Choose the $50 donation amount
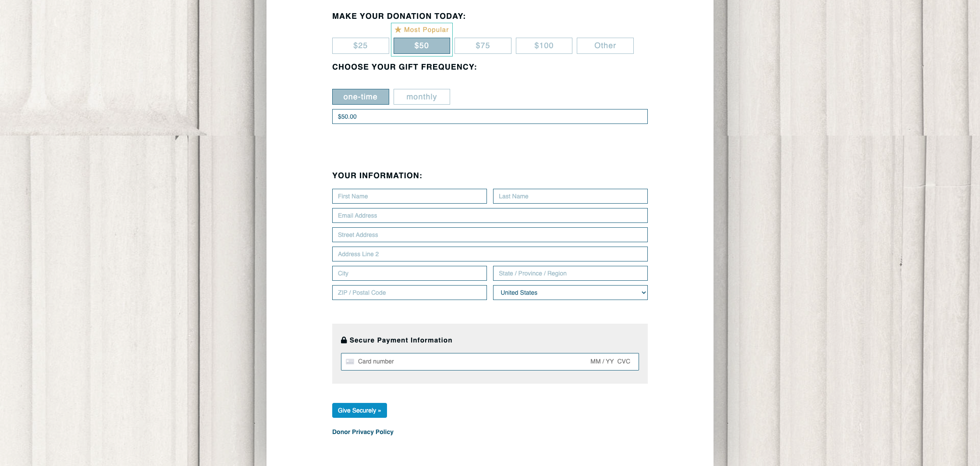Image resolution: width=980 pixels, height=466 pixels. tap(422, 46)
